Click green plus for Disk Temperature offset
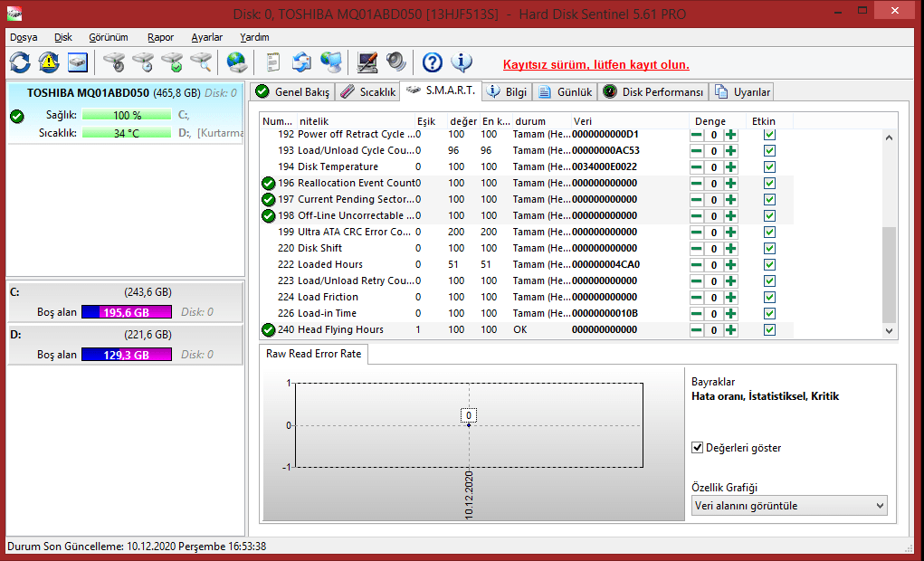The width and height of the screenshot is (924, 561). pos(730,166)
